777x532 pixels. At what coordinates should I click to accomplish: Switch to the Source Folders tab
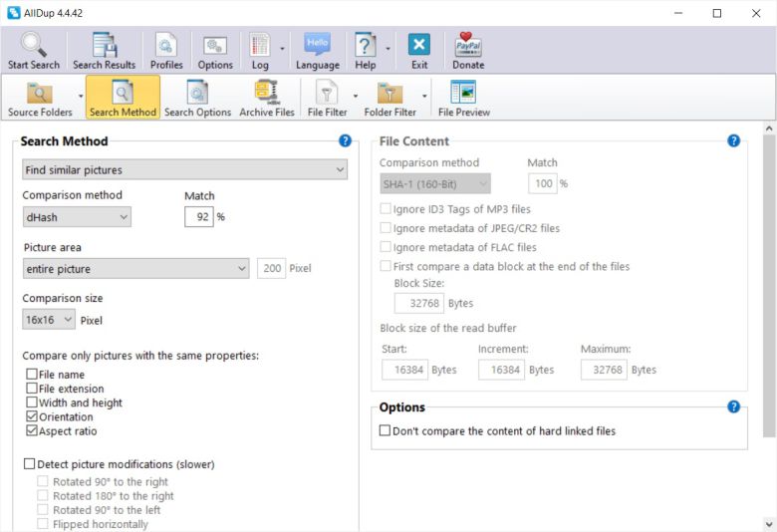pyautogui.click(x=40, y=98)
